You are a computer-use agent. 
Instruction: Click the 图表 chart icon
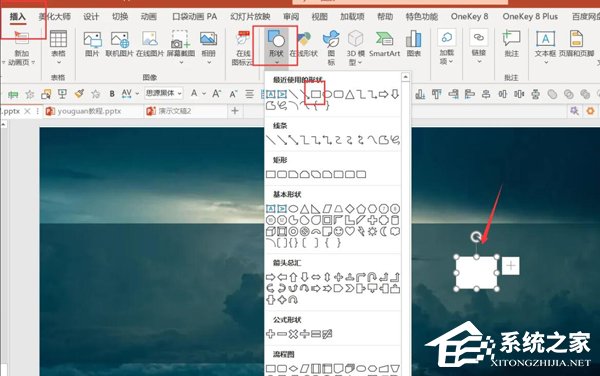(414, 39)
